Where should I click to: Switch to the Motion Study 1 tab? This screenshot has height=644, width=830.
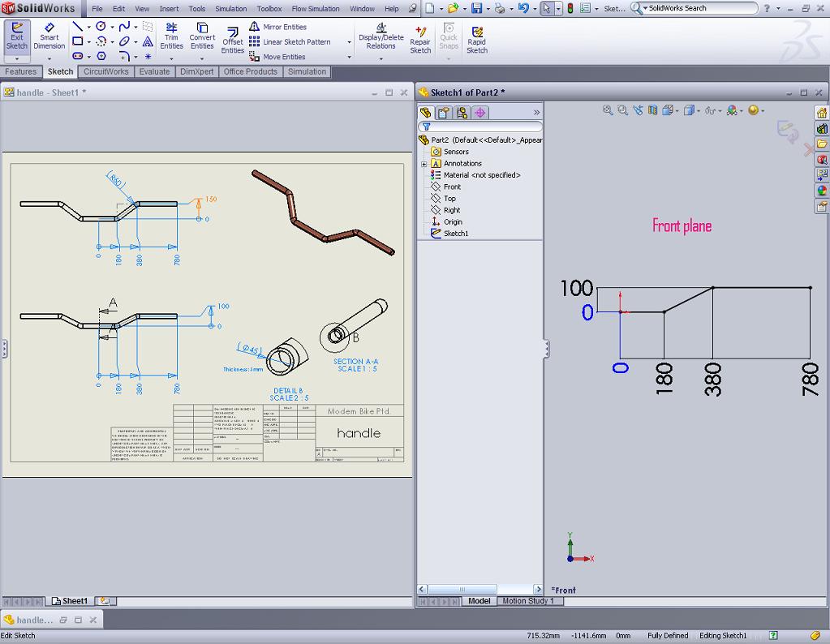[527, 601]
